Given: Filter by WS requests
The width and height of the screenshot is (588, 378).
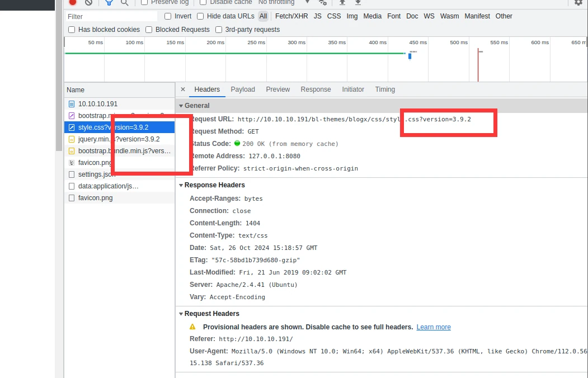Looking at the screenshot, I should click(429, 16).
